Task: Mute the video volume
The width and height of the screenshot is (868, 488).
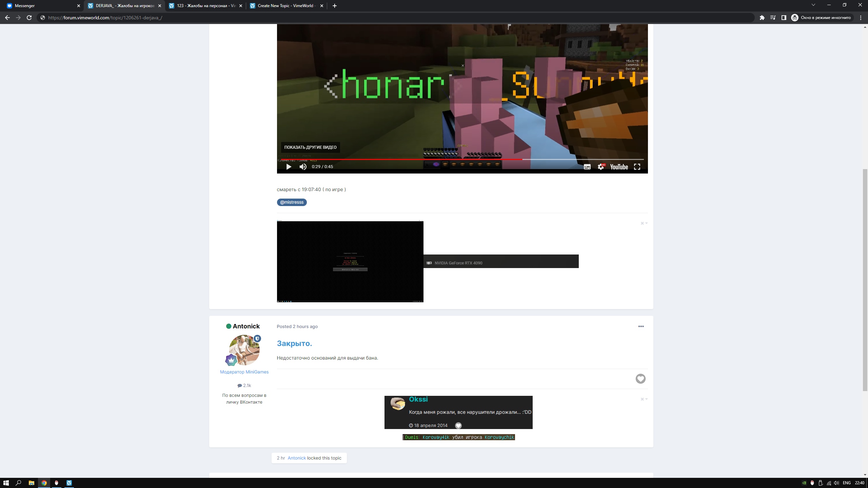Action: pos(303,167)
